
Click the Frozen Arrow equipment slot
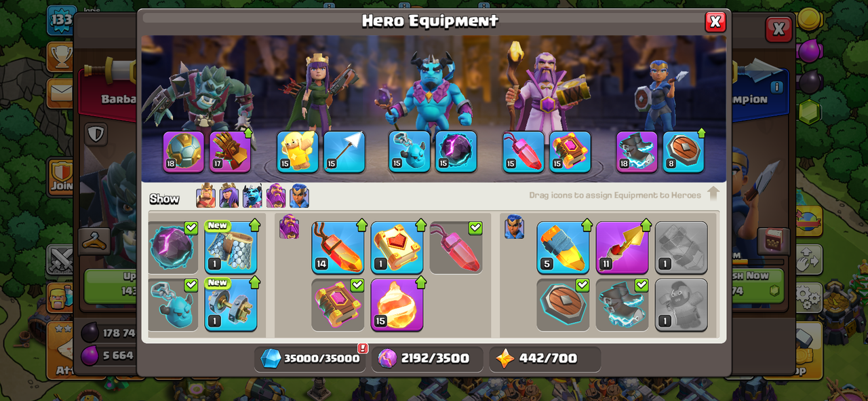(344, 151)
